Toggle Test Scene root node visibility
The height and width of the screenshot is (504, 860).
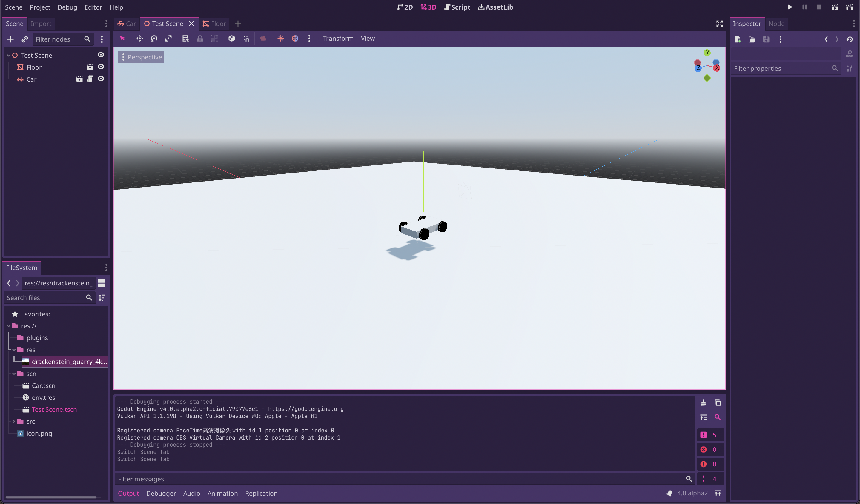click(x=101, y=55)
